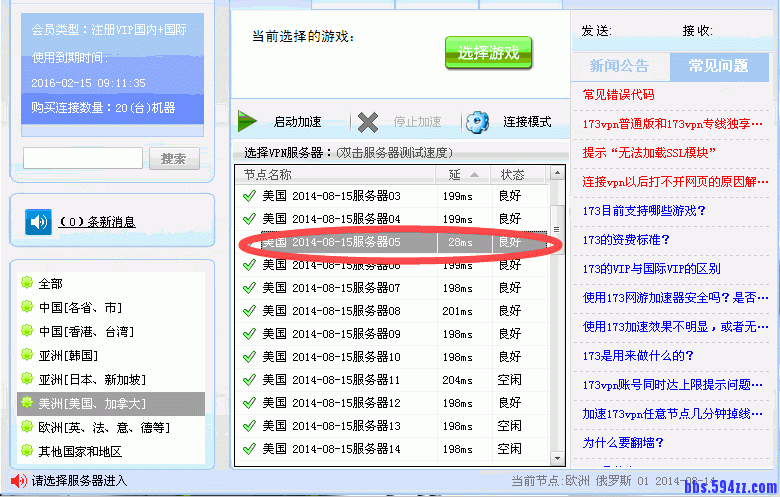
Task: Click the blue gear 连接模式 icon
Action: coord(478,122)
